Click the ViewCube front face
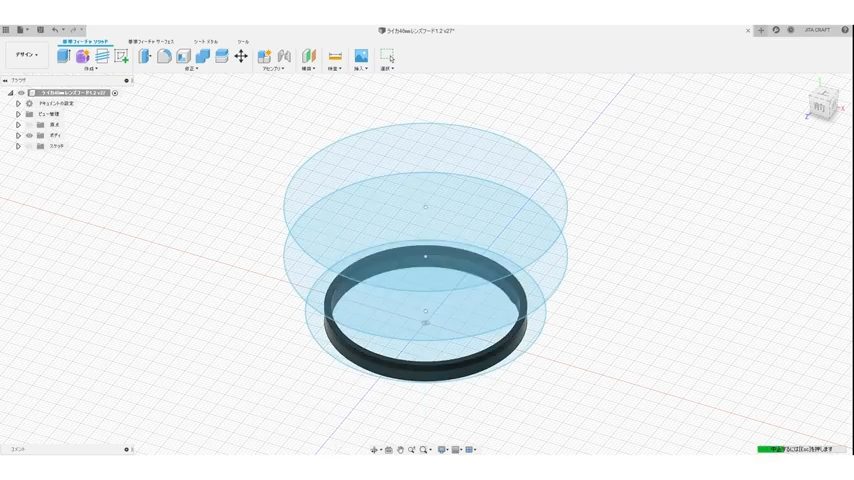Viewport: 854px width, 480px height. click(819, 107)
